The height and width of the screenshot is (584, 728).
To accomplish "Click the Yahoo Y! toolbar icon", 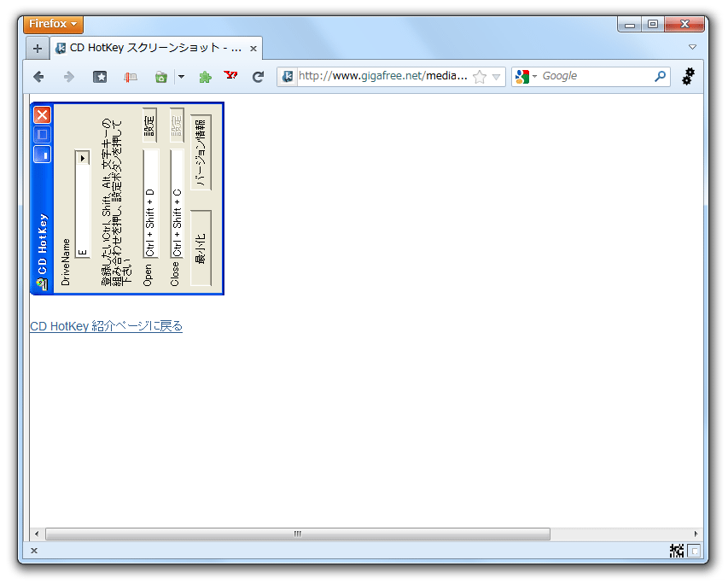I will tap(230, 75).
